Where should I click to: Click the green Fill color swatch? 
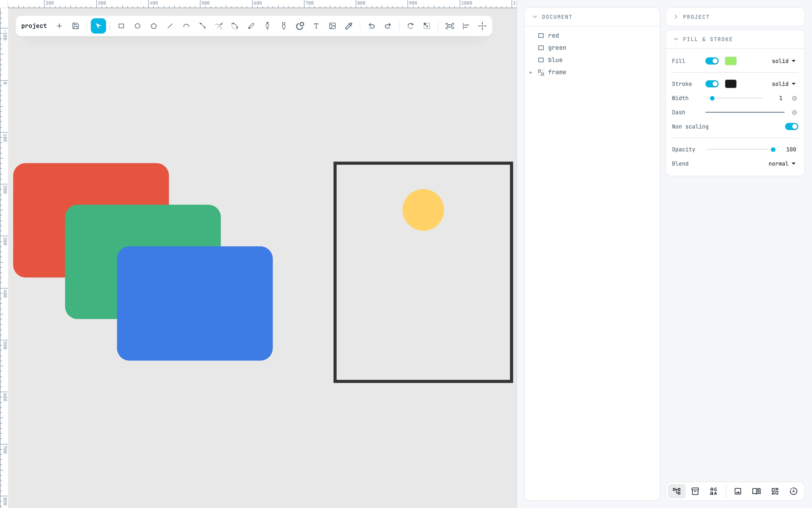(731, 61)
